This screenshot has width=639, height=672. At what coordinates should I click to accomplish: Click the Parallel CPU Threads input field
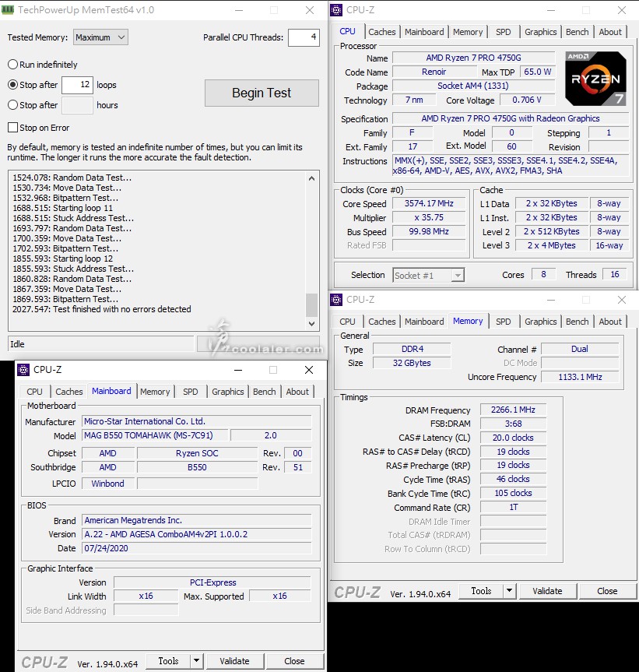coord(304,37)
